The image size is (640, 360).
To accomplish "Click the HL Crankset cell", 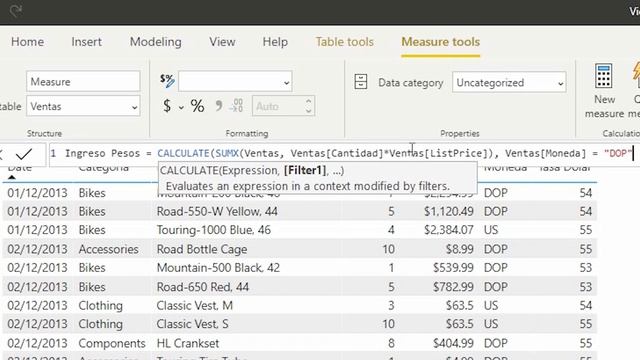I will (x=188, y=343).
